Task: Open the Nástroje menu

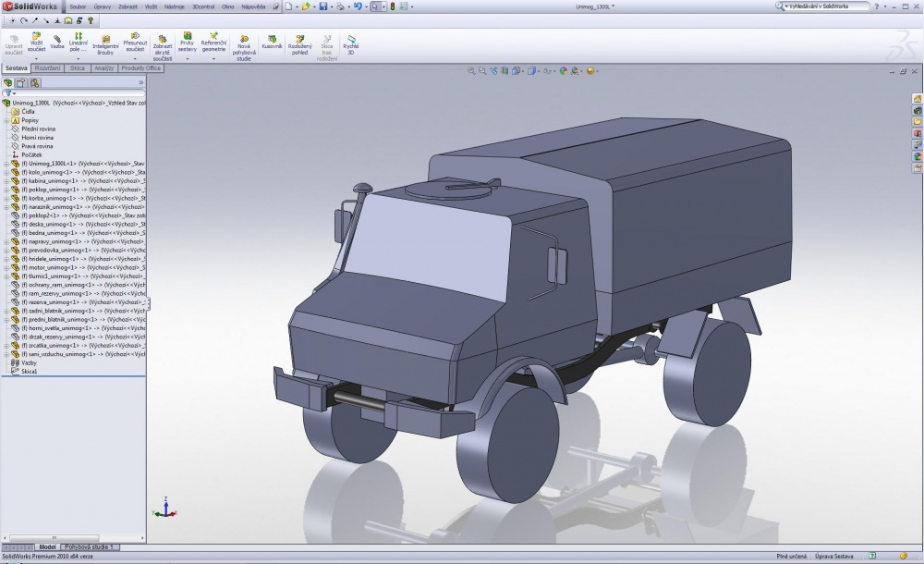Action: click(175, 6)
